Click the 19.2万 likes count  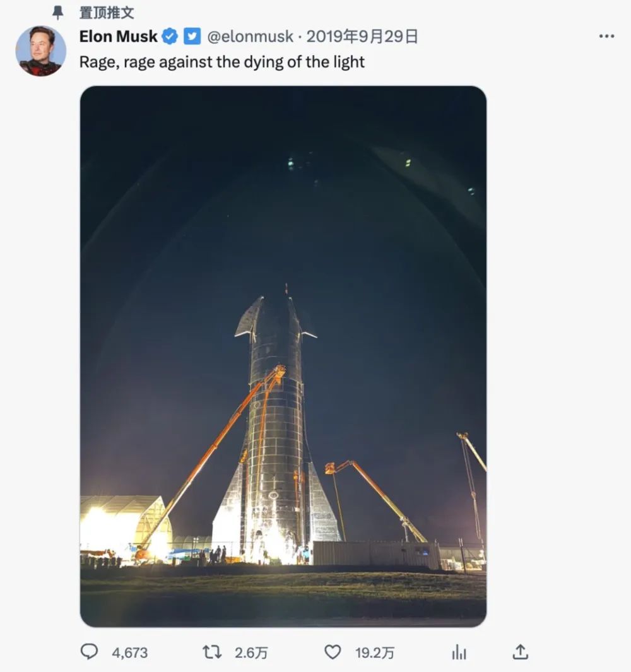tap(375, 652)
